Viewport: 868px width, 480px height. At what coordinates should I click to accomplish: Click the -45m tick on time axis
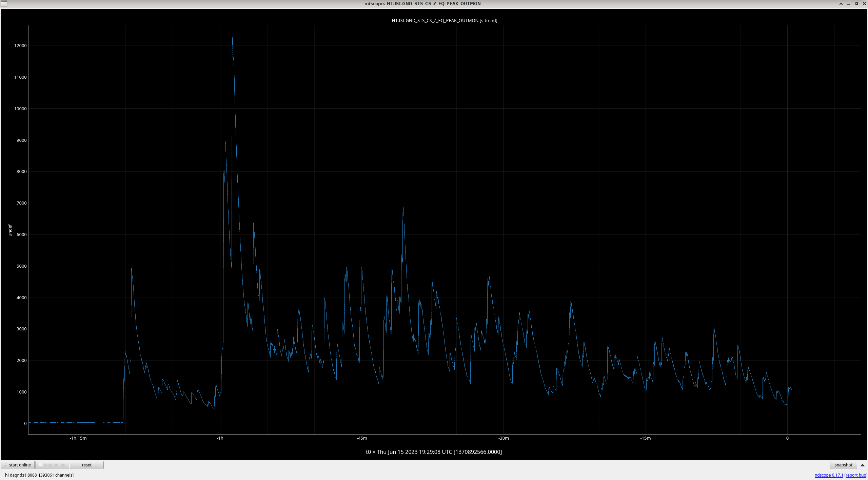[361, 438]
